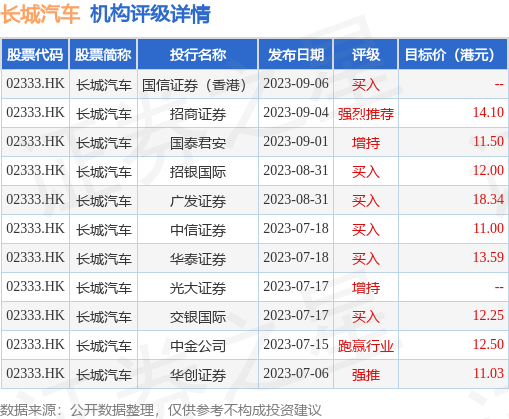Click the 股票简称 column header
This screenshot has width=509, height=419.
point(103,55)
